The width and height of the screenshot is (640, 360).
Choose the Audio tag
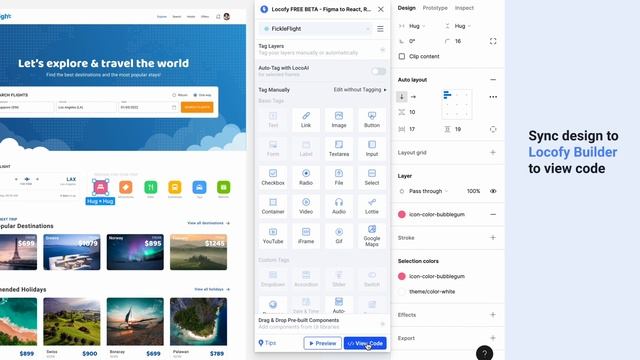click(339, 207)
